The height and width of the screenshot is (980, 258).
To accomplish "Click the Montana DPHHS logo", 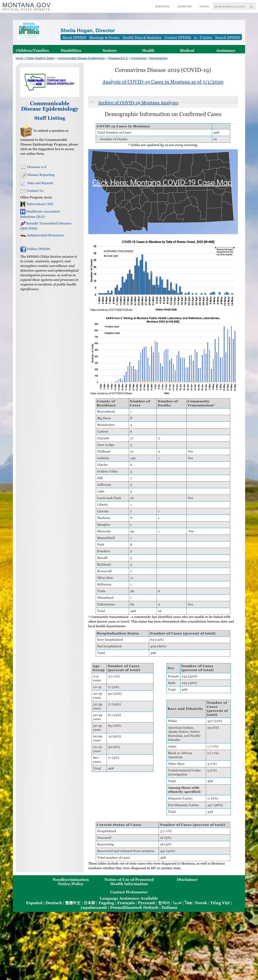I will pos(29,30).
